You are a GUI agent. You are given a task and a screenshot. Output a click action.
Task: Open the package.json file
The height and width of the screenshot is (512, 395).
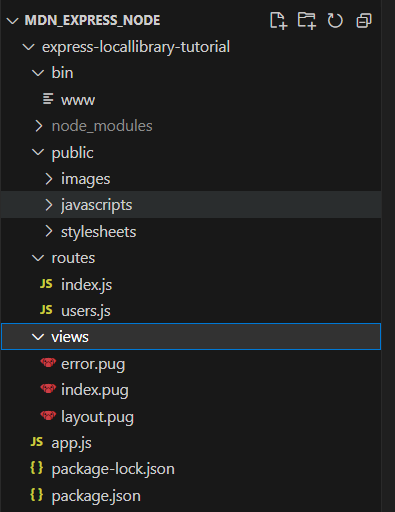pyautogui.click(x=96, y=496)
